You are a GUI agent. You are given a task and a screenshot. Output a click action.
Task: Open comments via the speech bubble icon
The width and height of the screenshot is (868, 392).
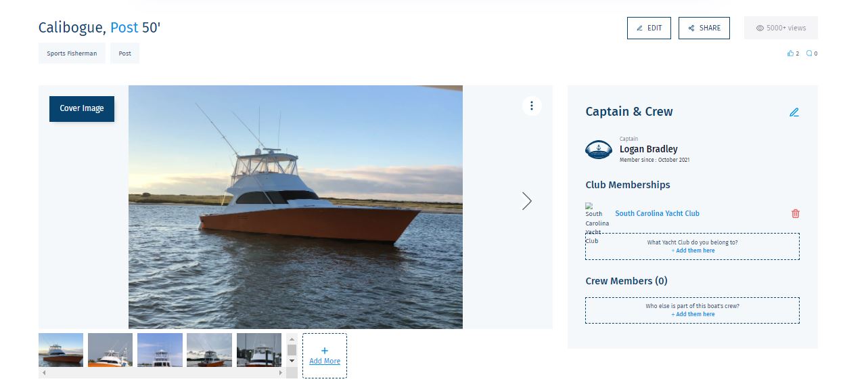(x=809, y=53)
